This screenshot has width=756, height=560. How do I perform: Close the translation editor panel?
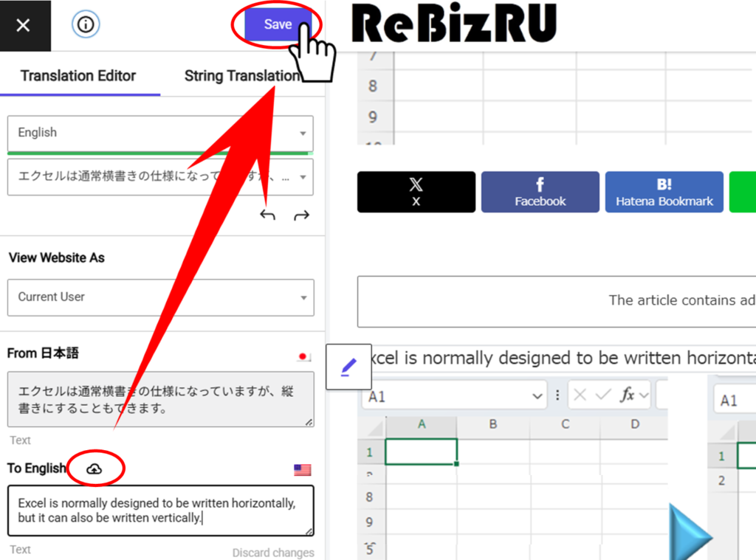(23, 25)
